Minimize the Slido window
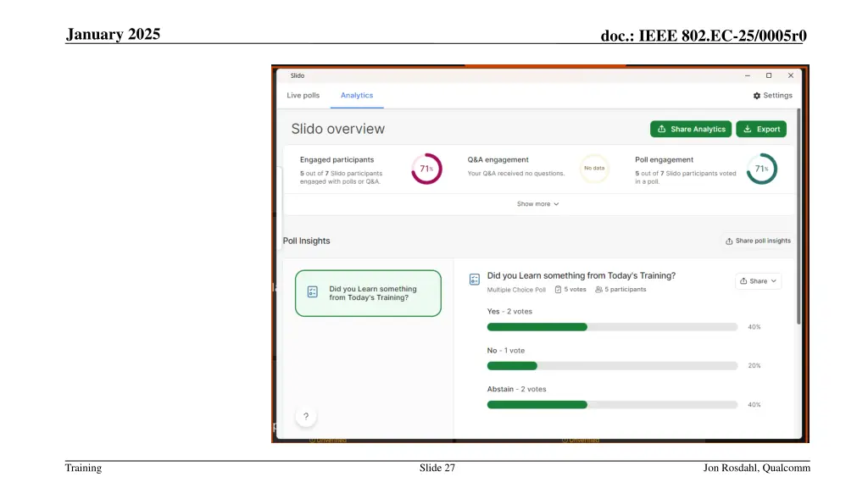The height and width of the screenshot is (488, 868). [x=748, y=75]
